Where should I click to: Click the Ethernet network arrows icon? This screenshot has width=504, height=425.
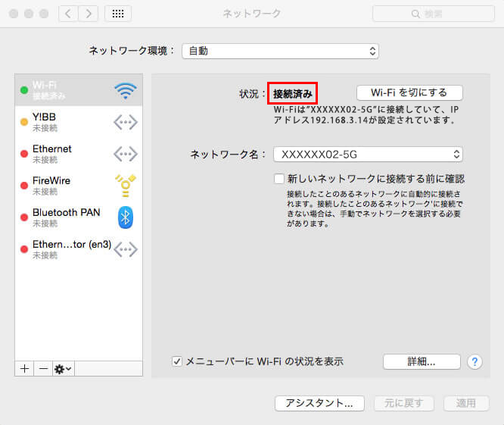coord(126,154)
